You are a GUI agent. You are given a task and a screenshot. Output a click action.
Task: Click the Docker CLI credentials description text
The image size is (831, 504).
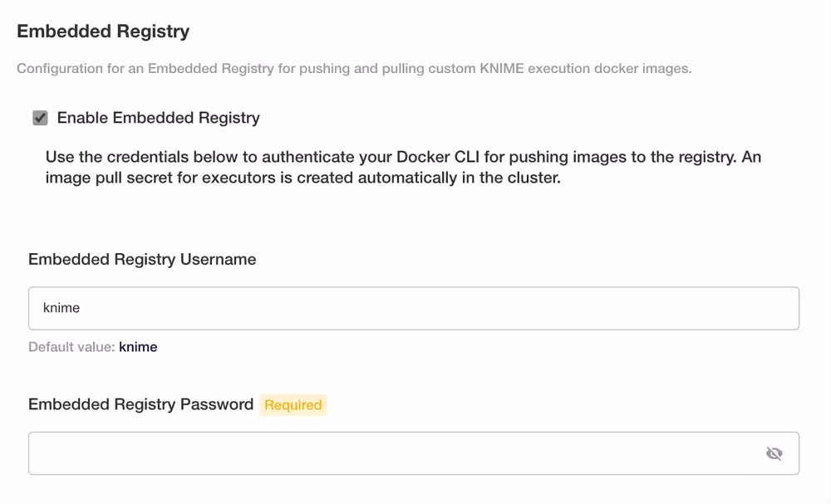coord(404,165)
